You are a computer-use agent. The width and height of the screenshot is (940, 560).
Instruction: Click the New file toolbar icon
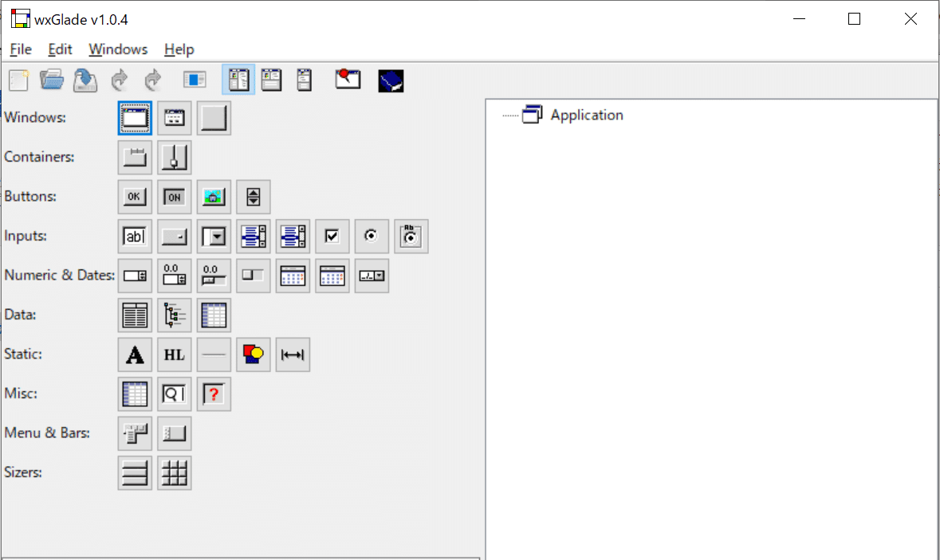point(18,80)
